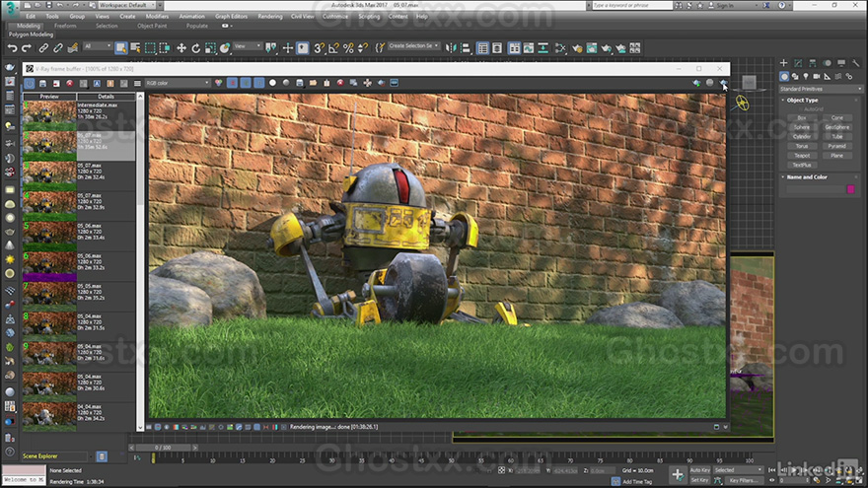
Task: Click the V-Ray history vertical scrollbar
Action: pyautogui.click(x=140, y=261)
